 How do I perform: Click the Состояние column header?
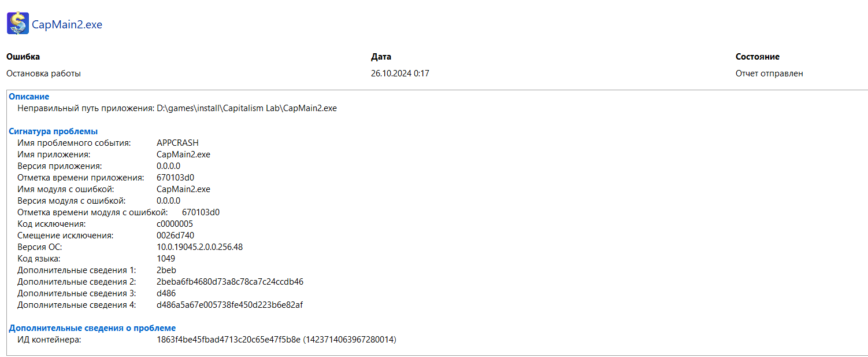click(758, 57)
